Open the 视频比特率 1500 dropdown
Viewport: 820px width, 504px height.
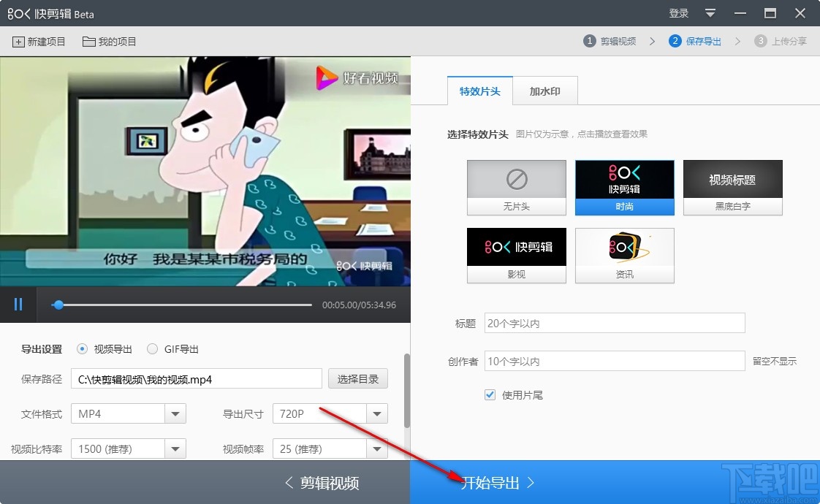point(129,449)
